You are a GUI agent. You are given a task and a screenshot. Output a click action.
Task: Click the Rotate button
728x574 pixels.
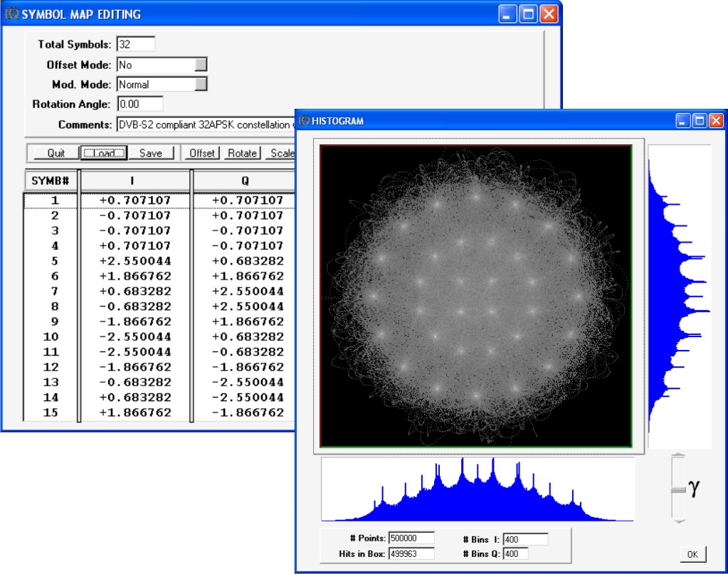(242, 153)
